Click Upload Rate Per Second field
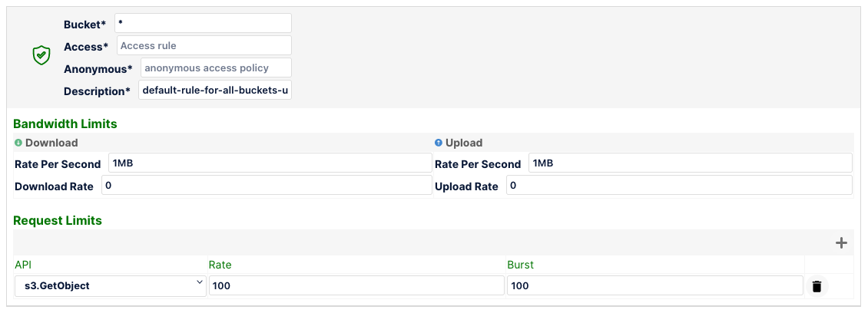The image size is (868, 313). [x=689, y=163]
